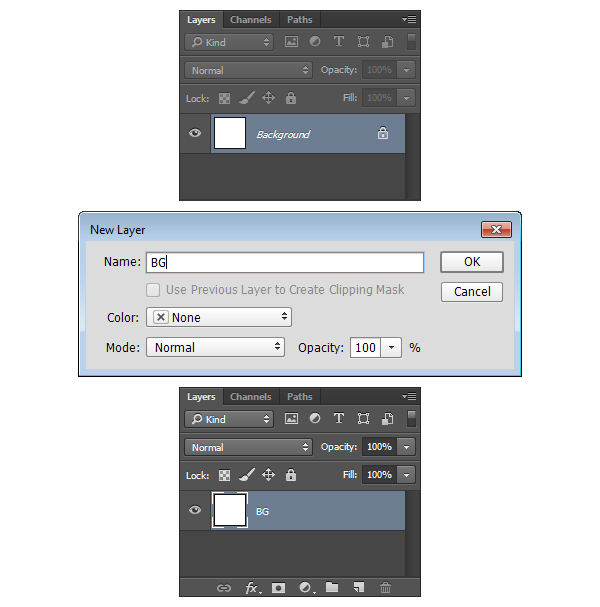This screenshot has width=600, height=607.
Task: Click the link layers icon in the bottom panel
Action: point(224,588)
